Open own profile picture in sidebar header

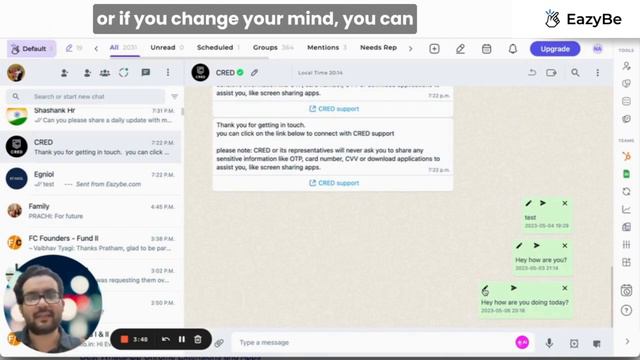16,73
